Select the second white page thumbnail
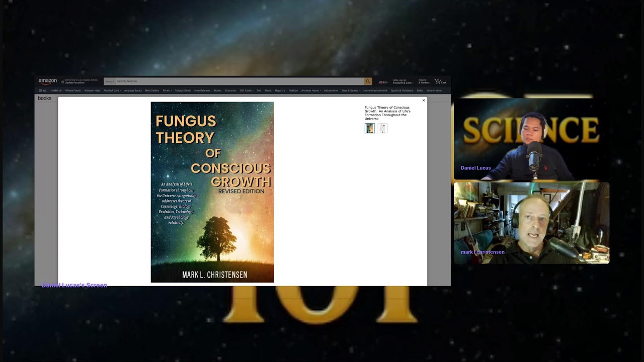644x362 pixels. (x=382, y=128)
